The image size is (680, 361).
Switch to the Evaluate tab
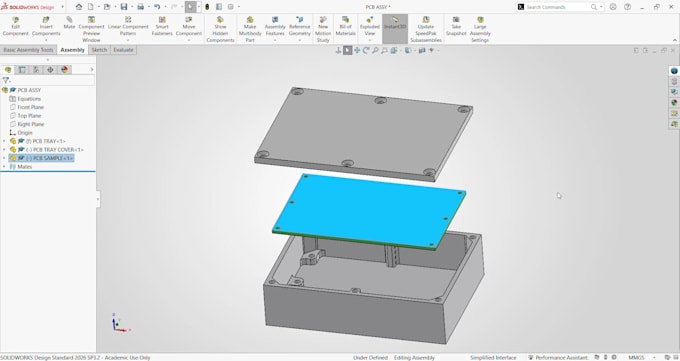click(123, 50)
